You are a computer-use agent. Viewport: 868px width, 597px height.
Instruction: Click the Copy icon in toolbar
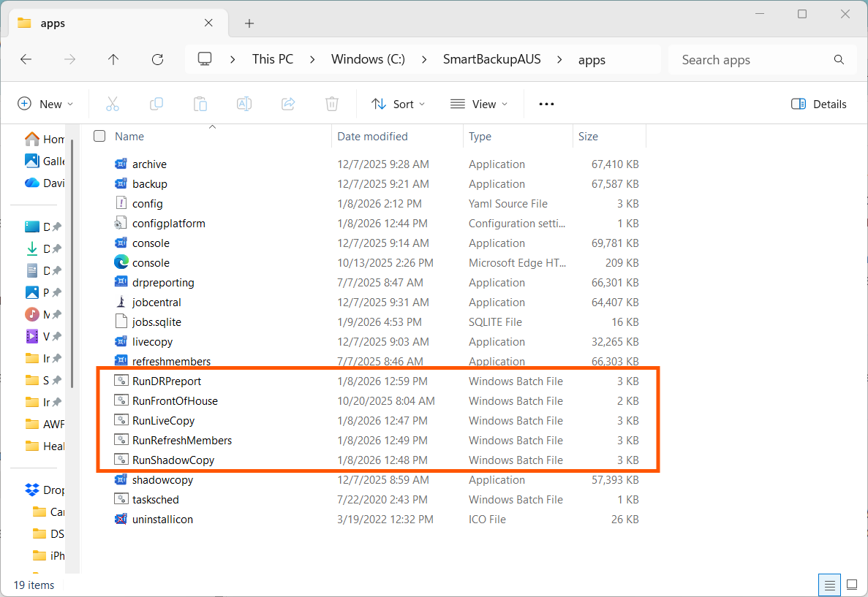coord(156,104)
